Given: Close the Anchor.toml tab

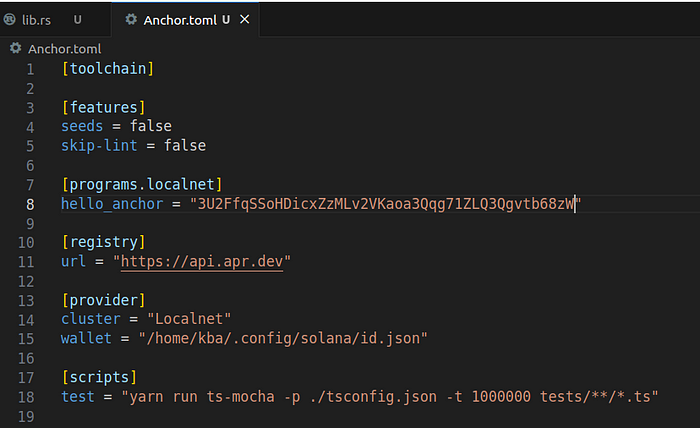Looking at the screenshot, I should (246, 19).
